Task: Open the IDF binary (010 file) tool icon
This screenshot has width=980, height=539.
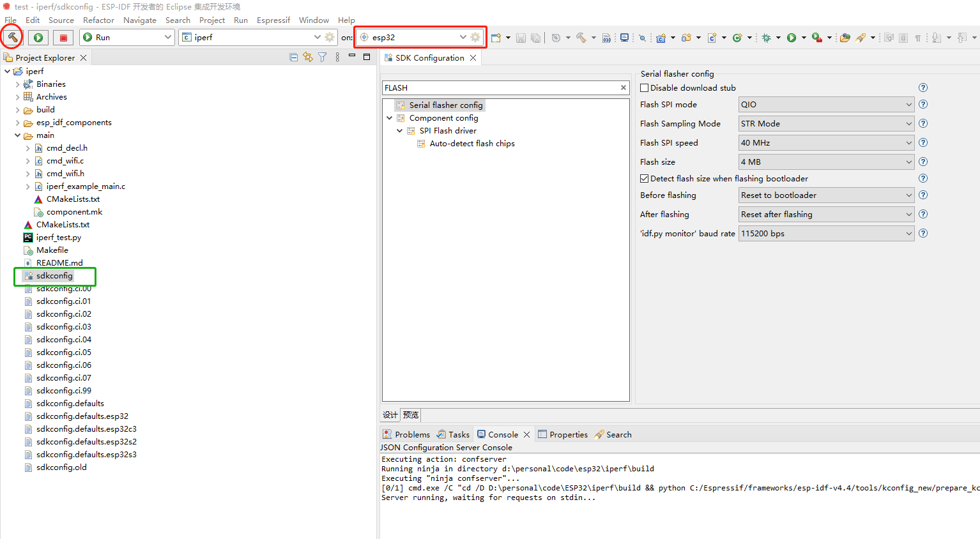Action: pyautogui.click(x=606, y=37)
